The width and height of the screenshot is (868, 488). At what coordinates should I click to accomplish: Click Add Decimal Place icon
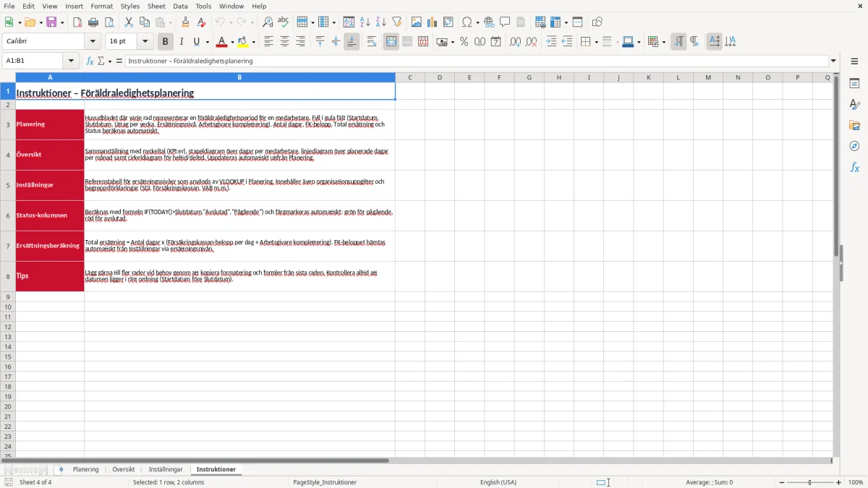tap(515, 42)
